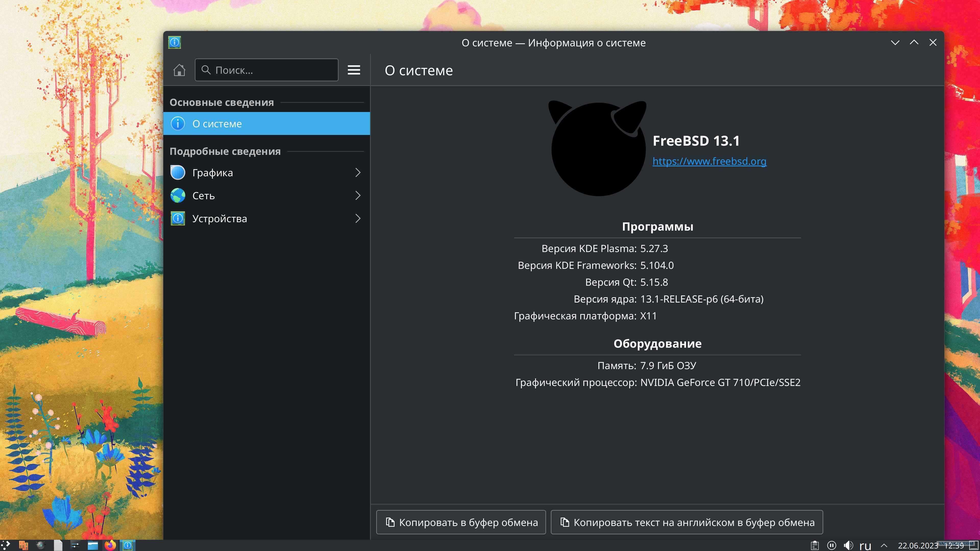
Task: Expand the Устройства section arrow
Action: tap(358, 218)
